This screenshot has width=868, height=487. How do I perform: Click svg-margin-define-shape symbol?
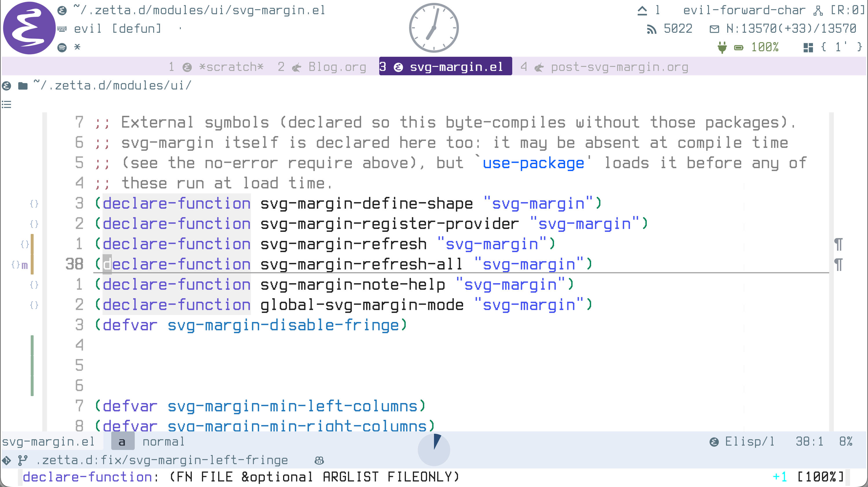366,204
